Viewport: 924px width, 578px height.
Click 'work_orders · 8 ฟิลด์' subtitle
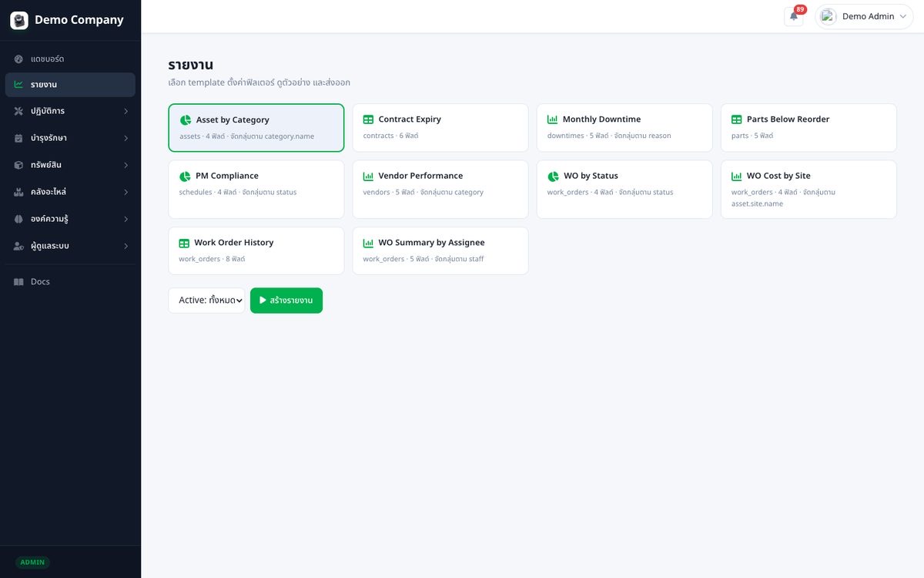tap(212, 259)
